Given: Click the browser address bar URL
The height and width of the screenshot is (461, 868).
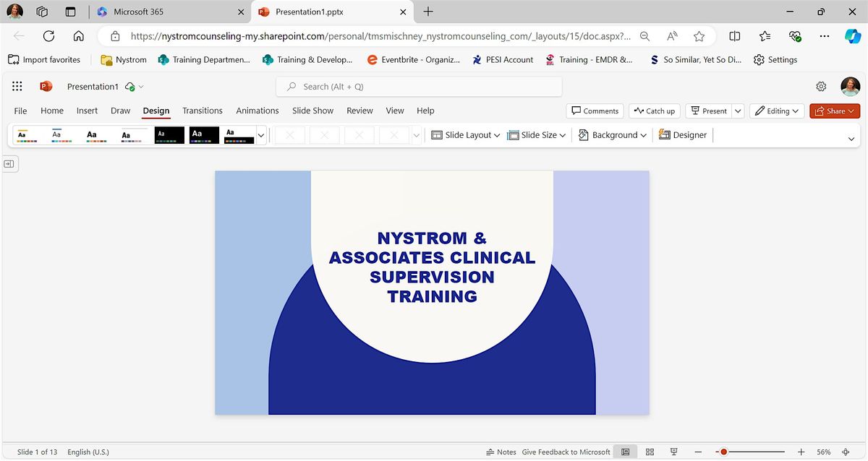Looking at the screenshot, I should [380, 36].
